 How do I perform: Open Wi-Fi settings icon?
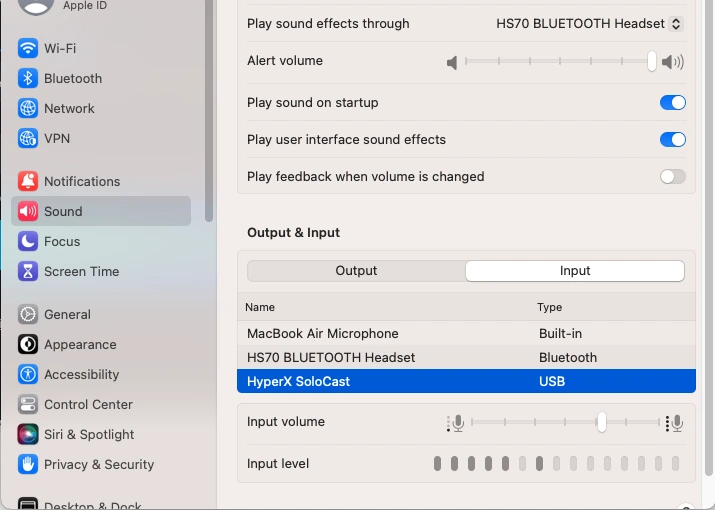[x=28, y=48]
